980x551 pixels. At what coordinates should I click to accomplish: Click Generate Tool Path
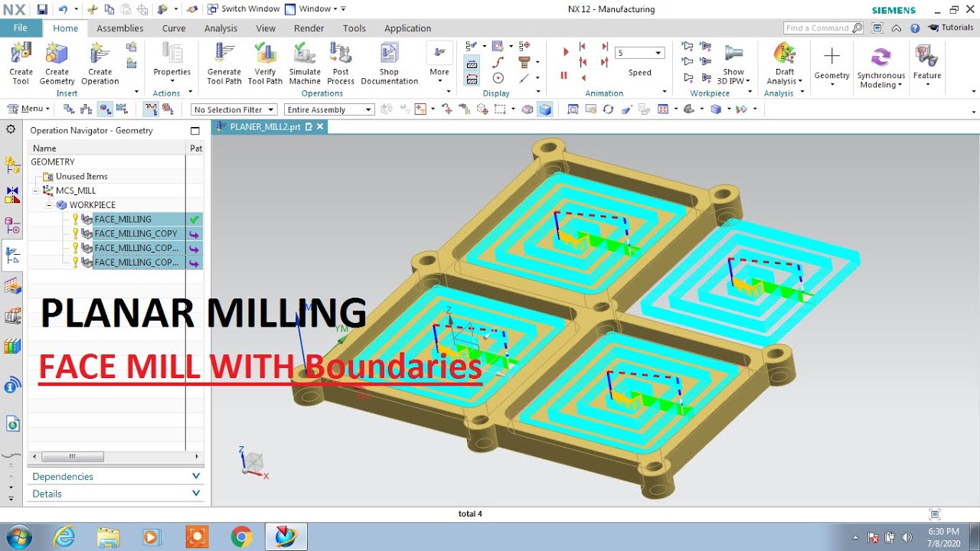[x=224, y=64]
